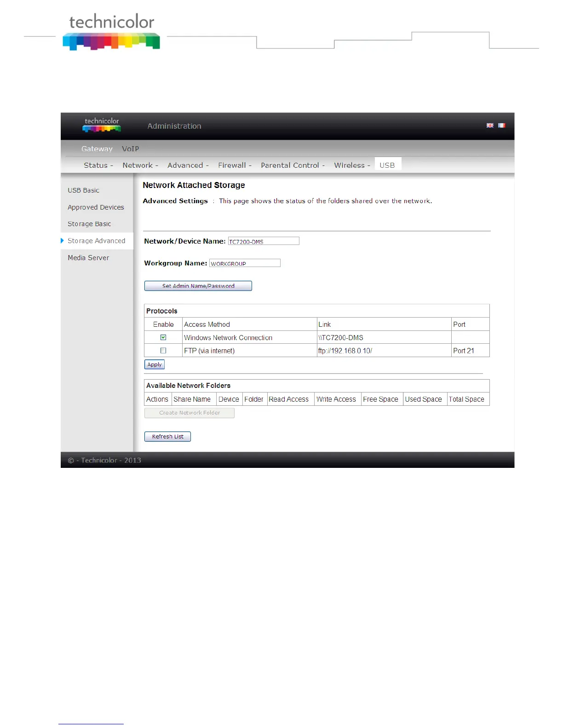Click the Apply button under Protocols

pos(155,364)
